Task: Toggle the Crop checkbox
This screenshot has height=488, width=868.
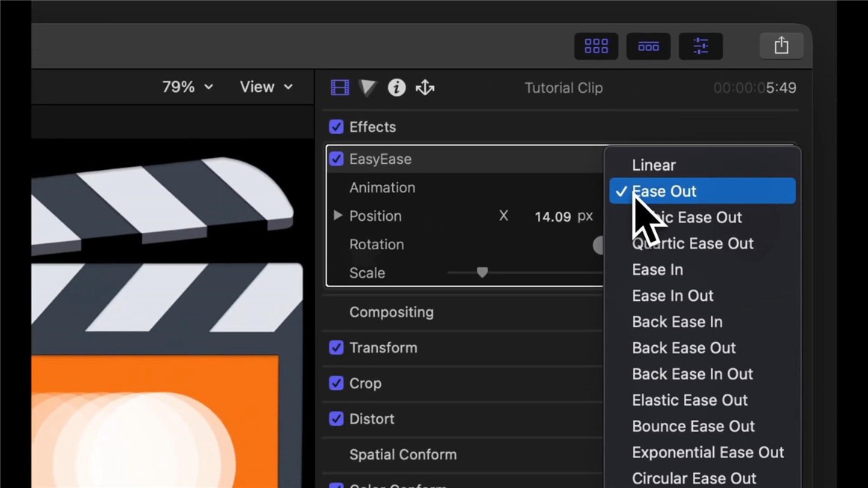Action: 337,383
